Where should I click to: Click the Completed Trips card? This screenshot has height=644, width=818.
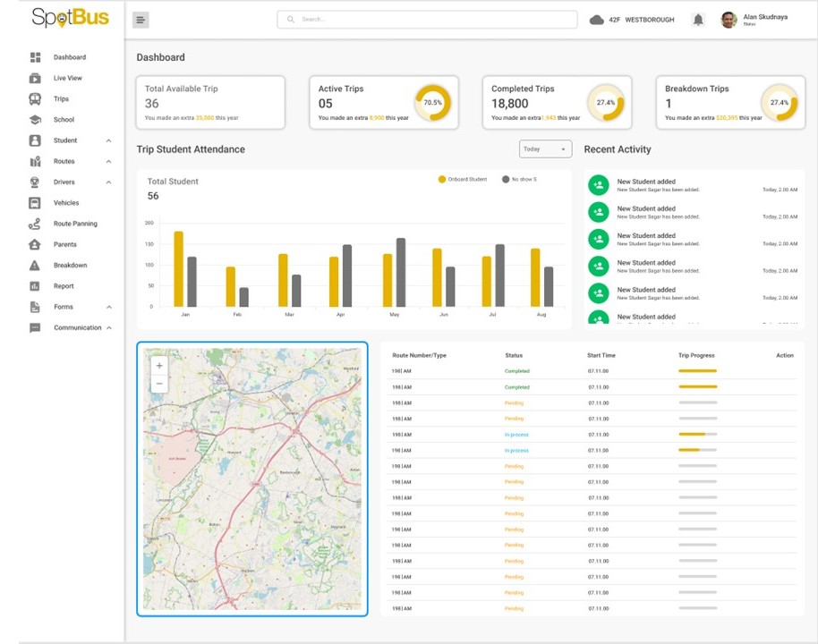point(556,101)
